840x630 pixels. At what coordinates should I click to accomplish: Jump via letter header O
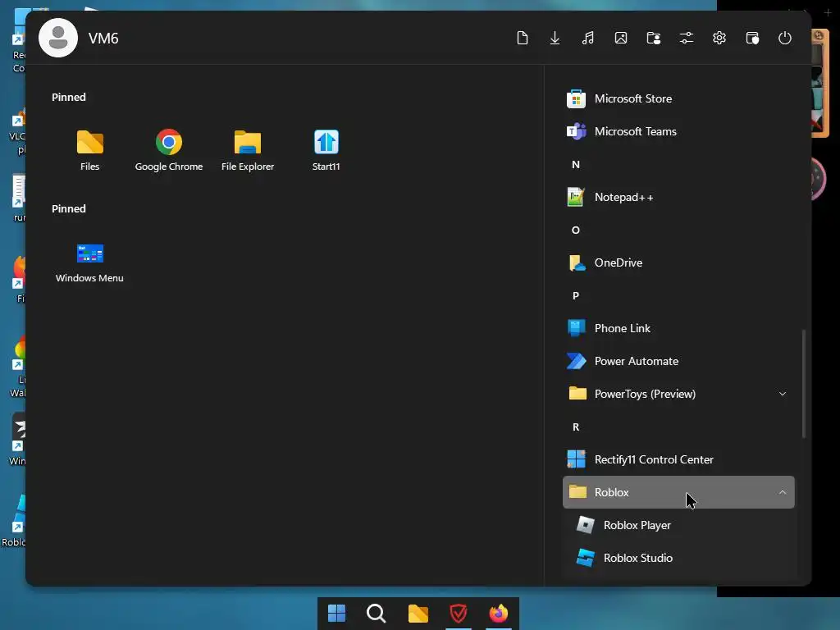point(576,230)
